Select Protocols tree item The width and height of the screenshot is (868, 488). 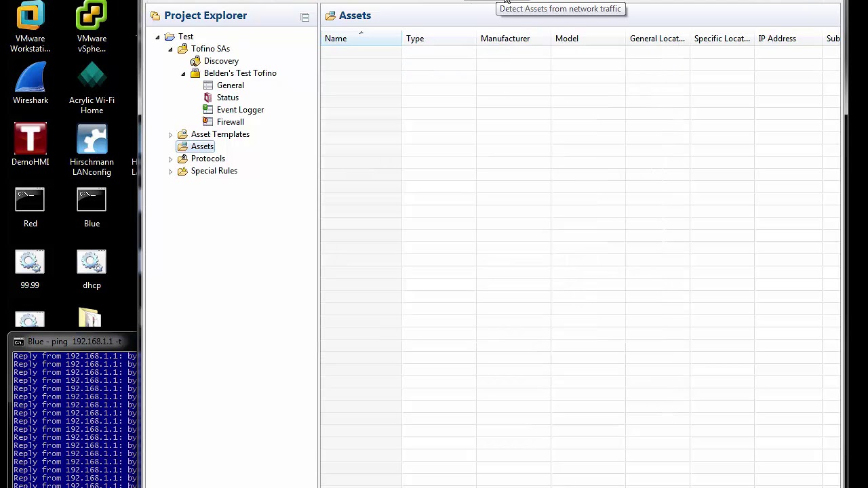[208, 159]
